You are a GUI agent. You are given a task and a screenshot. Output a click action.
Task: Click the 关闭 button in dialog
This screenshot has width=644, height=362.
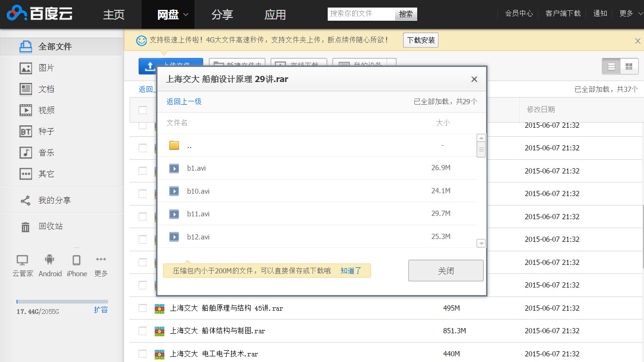[x=446, y=271]
